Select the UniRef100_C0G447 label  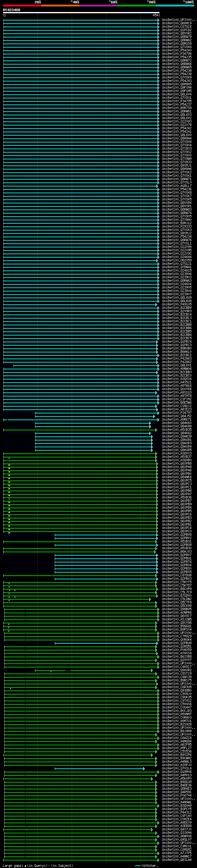point(176,707)
